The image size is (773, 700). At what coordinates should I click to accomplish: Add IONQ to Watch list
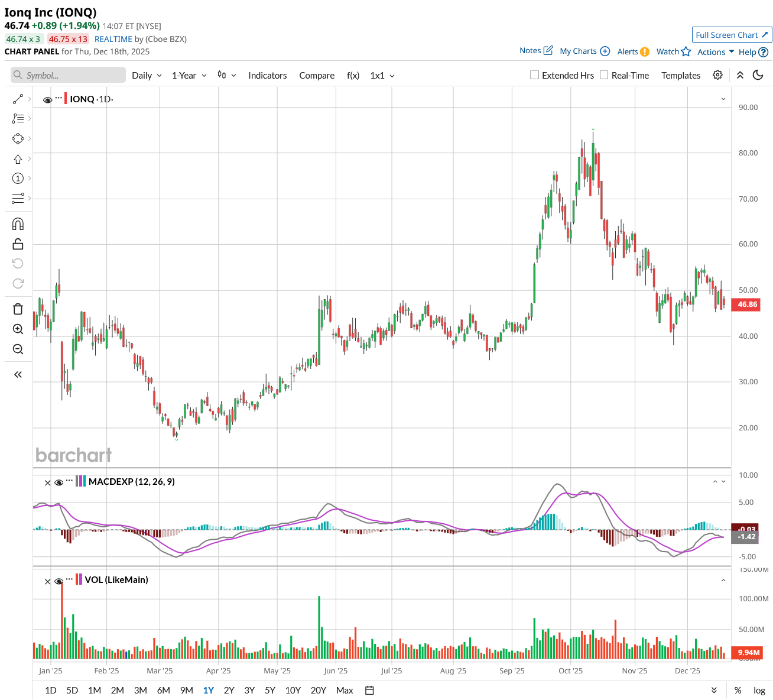pyautogui.click(x=674, y=51)
